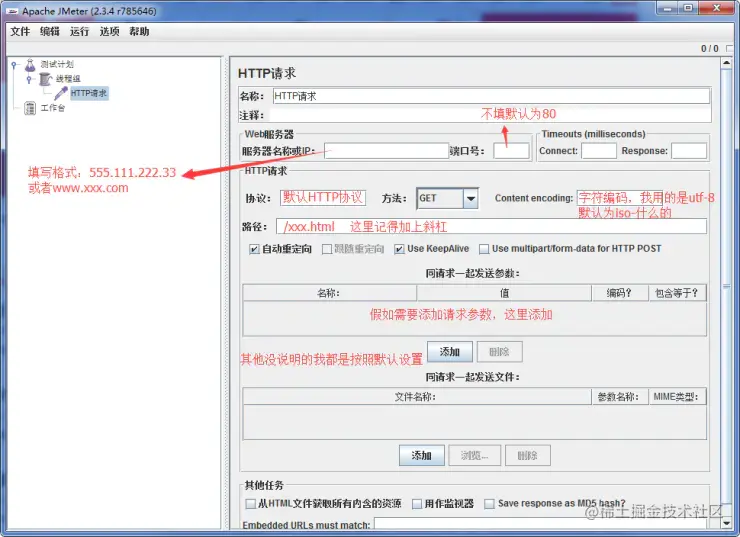Click the 注释 comment field
The height and width of the screenshot is (537, 740).
pyautogui.click(x=490, y=115)
